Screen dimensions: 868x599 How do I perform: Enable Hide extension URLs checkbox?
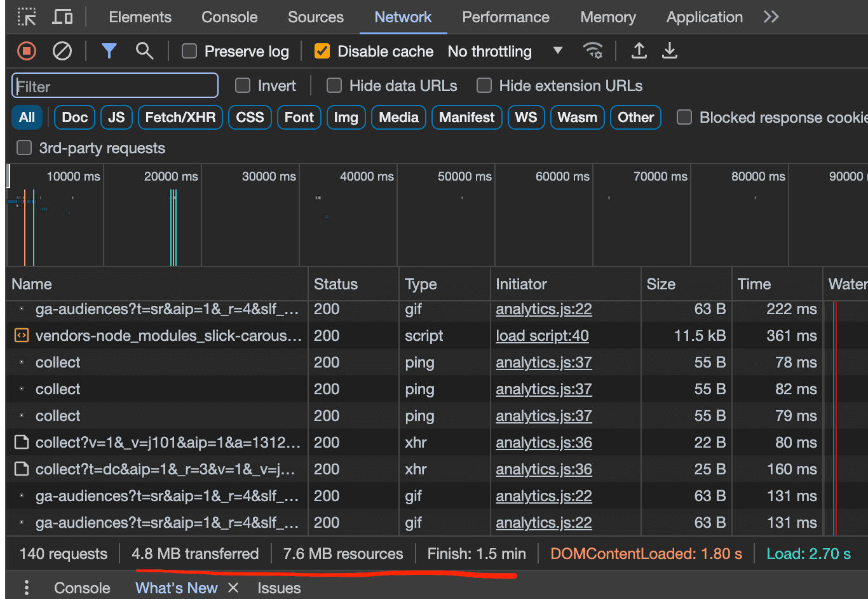point(484,85)
